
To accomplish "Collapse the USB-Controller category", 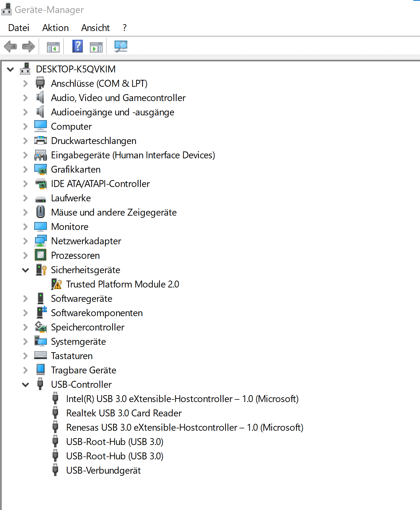I will click(25, 385).
